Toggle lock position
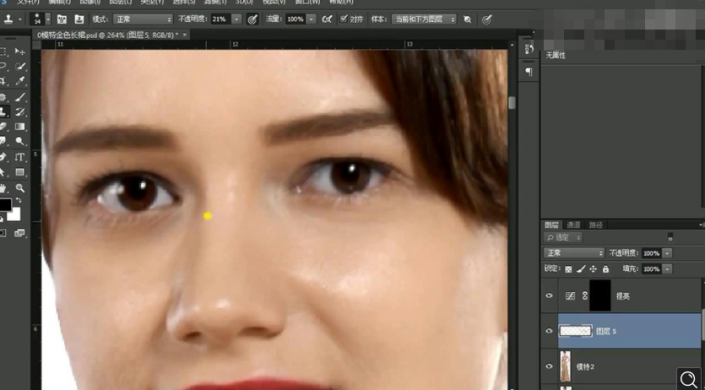705x390 pixels. click(593, 269)
